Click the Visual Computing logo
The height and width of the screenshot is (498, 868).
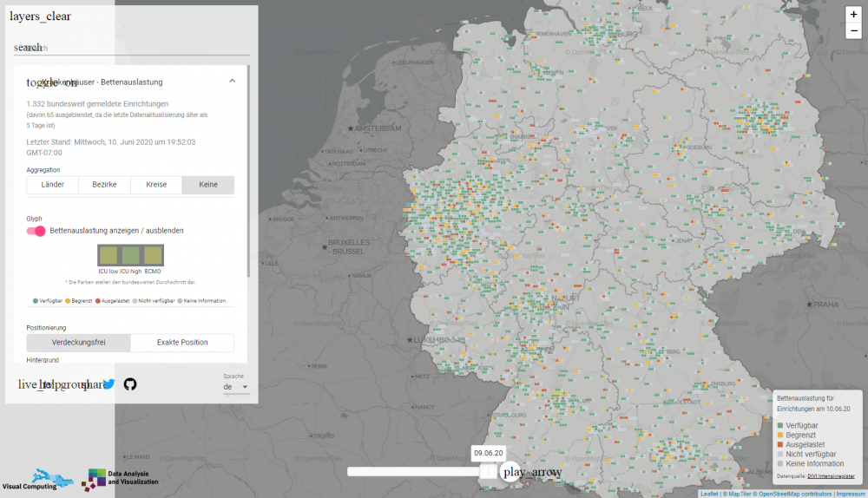click(x=37, y=480)
